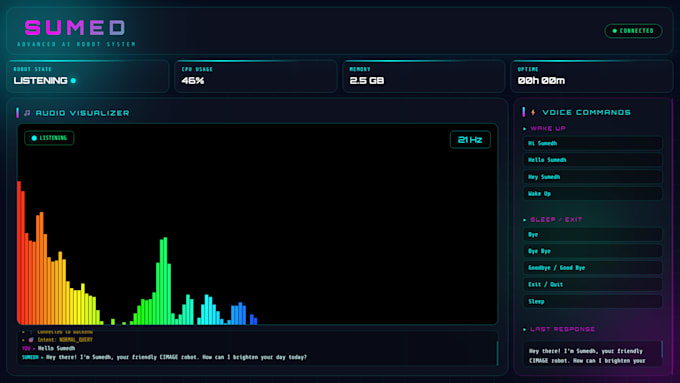Click the 'Exit / Quit' command
Image resolution: width=680 pixels, height=383 pixels.
point(592,284)
